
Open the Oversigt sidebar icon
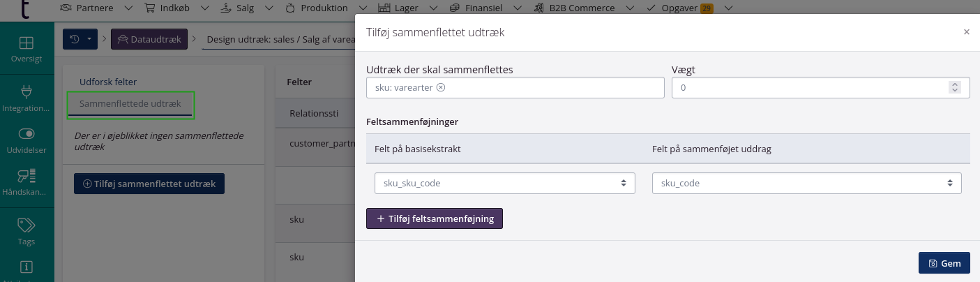[27, 49]
